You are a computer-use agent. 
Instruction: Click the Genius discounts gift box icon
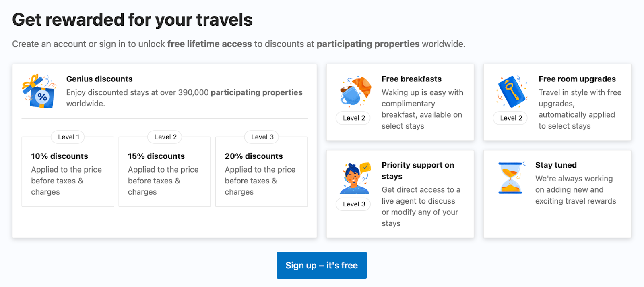tap(39, 92)
